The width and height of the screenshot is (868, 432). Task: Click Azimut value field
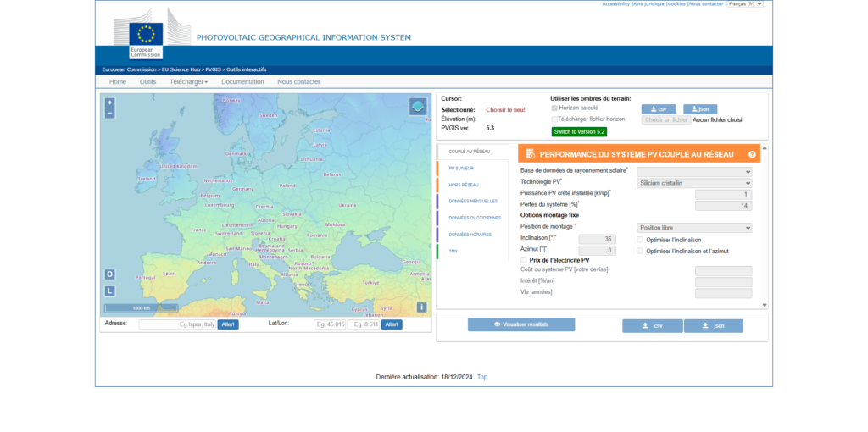[598, 251]
